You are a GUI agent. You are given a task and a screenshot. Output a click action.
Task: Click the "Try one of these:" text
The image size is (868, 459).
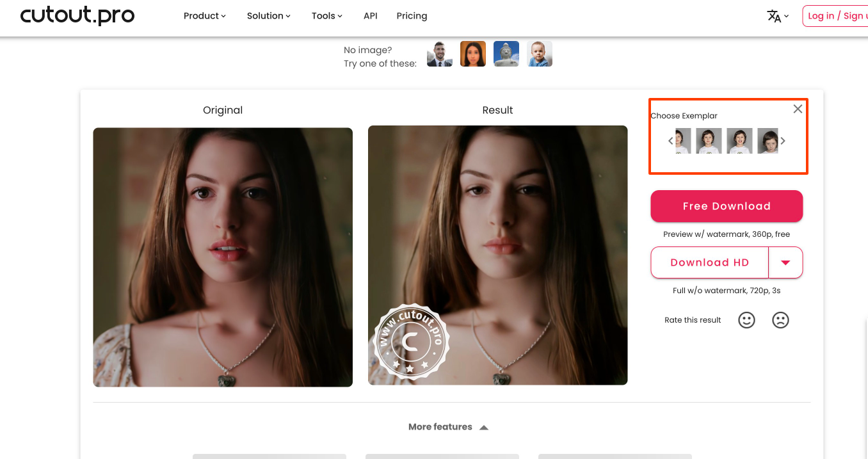[x=380, y=63]
